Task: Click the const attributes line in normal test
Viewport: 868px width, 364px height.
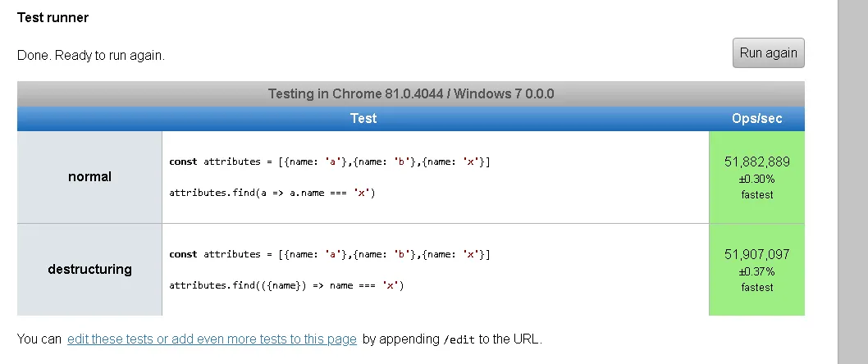Action: 330,162
